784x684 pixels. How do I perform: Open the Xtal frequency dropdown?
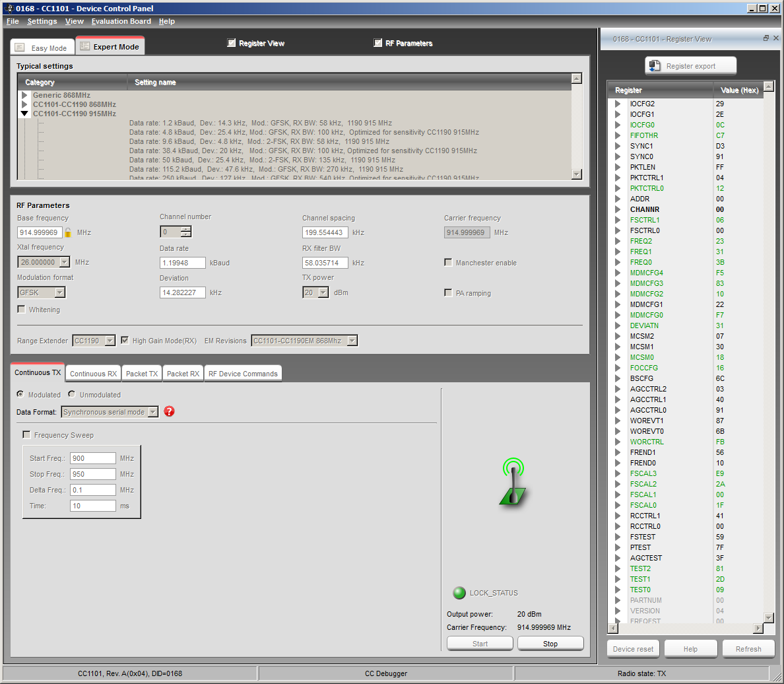[65, 262]
